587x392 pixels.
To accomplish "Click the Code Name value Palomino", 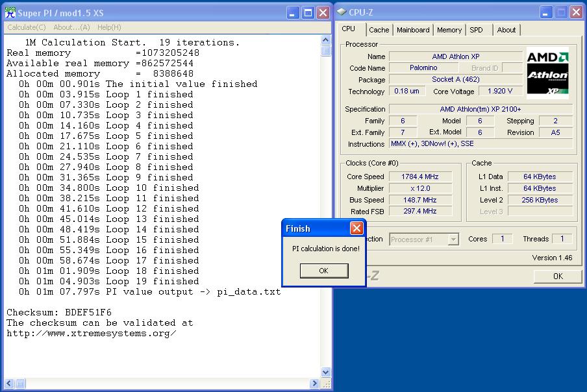I will coord(423,67).
